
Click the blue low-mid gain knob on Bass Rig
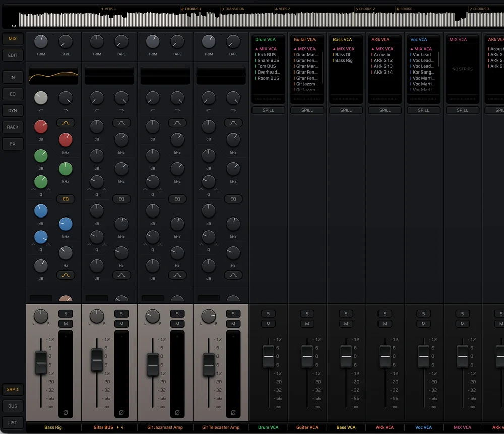pos(41,211)
